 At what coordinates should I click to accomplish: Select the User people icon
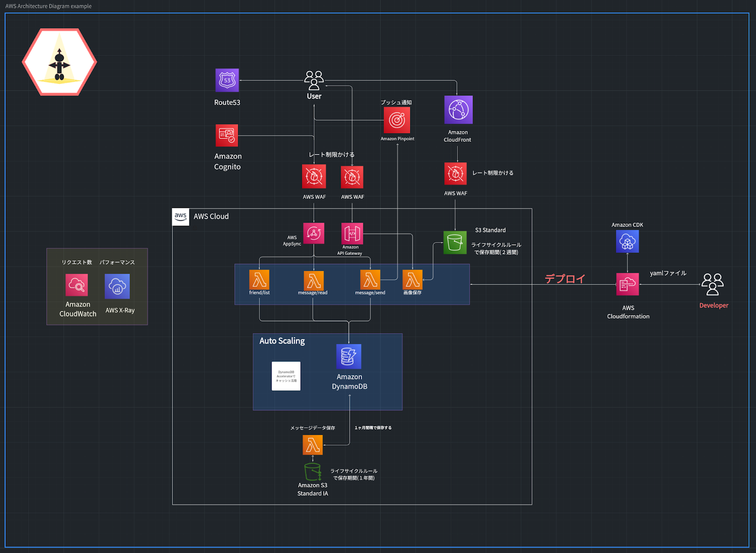314,81
